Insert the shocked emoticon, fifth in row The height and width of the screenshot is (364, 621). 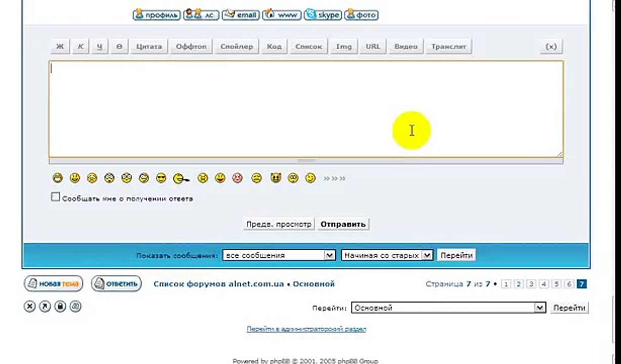click(x=126, y=178)
